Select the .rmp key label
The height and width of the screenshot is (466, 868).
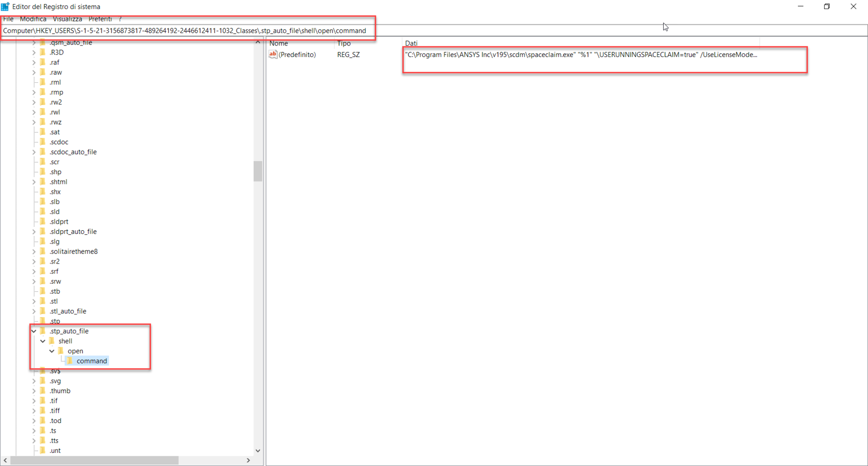pos(56,92)
